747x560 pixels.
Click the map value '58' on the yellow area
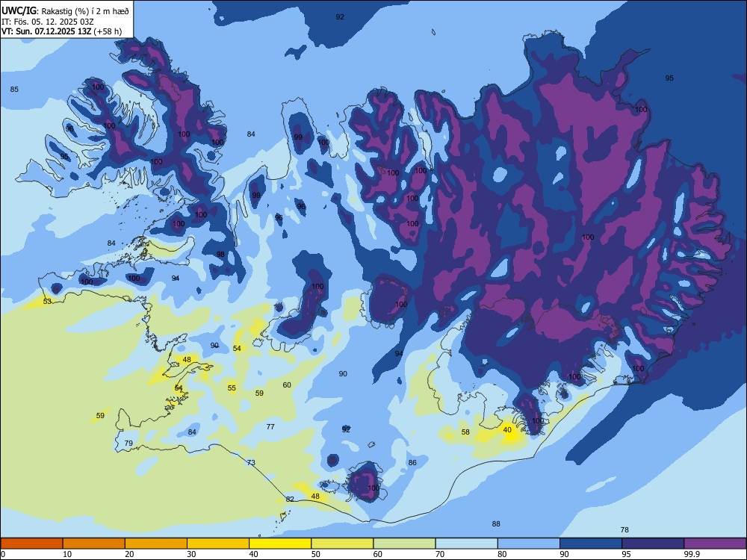[465, 432]
